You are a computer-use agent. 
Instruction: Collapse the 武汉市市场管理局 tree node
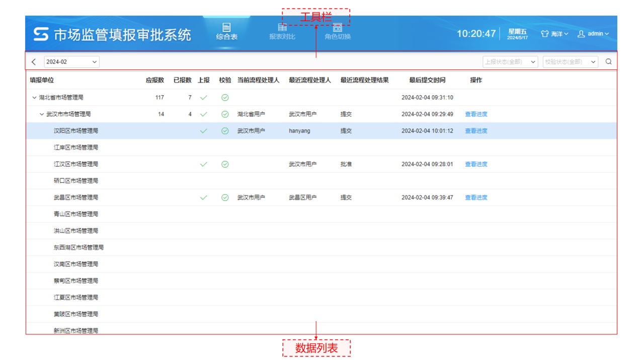click(42, 114)
